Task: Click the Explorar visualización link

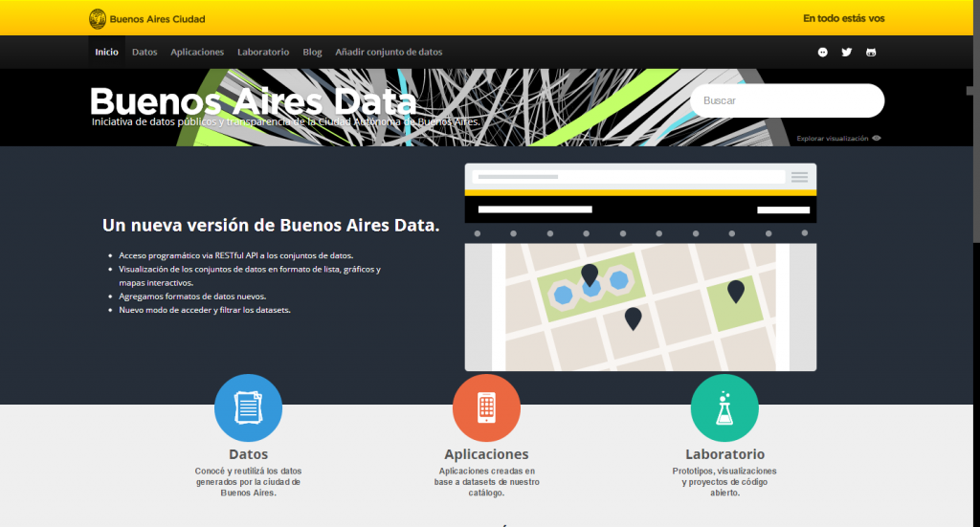Action: [833, 139]
